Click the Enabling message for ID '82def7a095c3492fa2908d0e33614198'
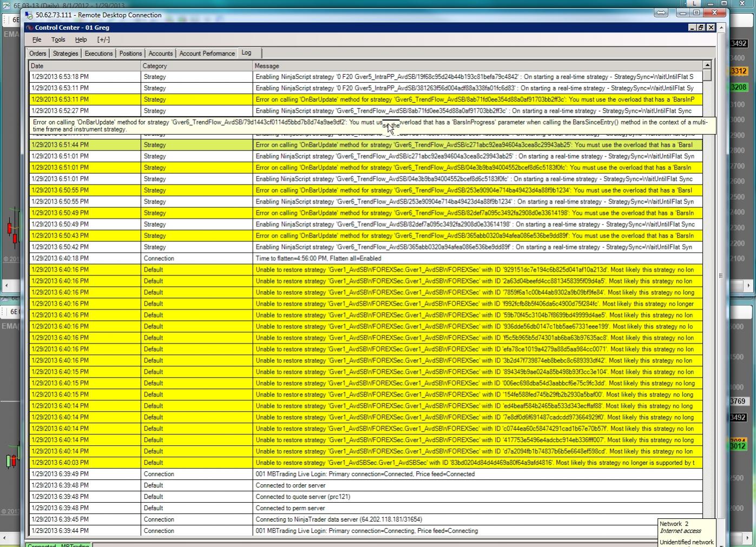This screenshot has height=547, width=756. (x=478, y=225)
